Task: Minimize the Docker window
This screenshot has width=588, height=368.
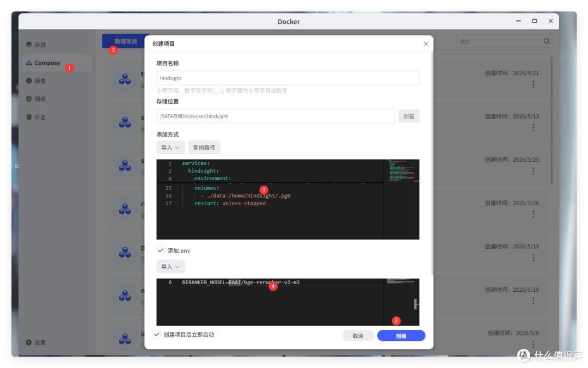Action: (x=518, y=21)
